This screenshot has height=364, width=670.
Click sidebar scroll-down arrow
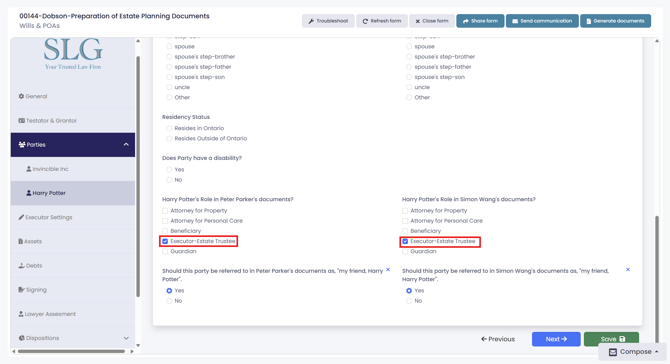coord(138,345)
